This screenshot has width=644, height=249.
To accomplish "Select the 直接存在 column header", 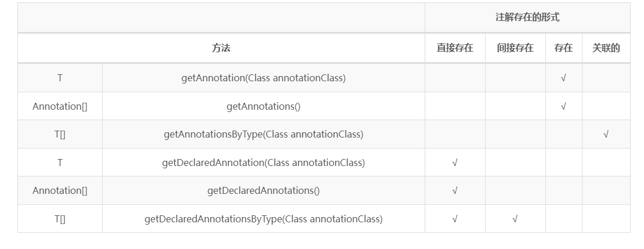I will pos(455,48).
